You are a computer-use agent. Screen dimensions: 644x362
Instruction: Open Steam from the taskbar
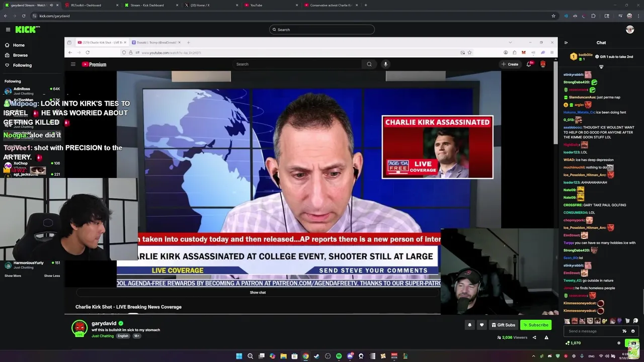[x=316, y=356]
